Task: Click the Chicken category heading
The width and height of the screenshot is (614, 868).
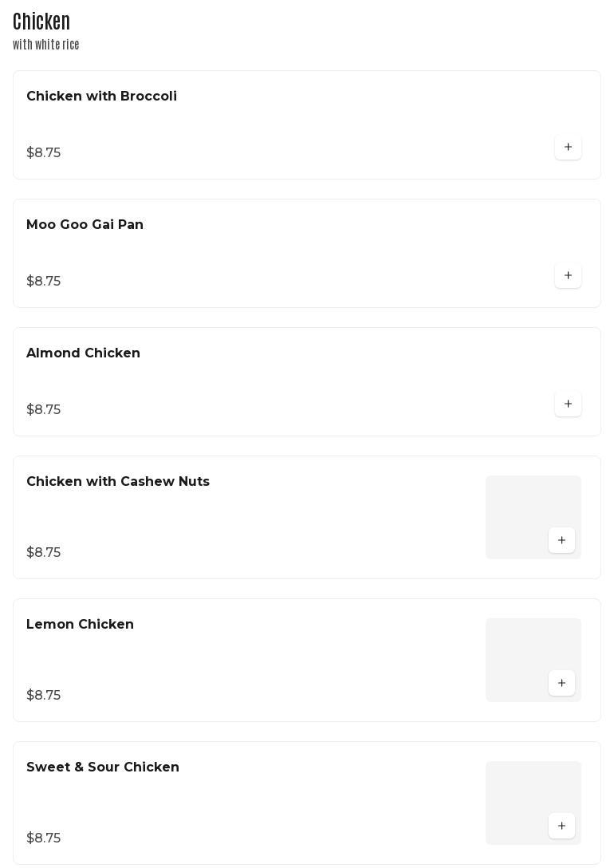Action: pyautogui.click(x=41, y=22)
